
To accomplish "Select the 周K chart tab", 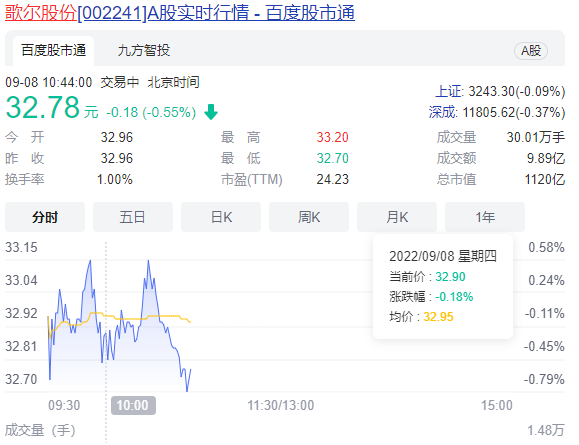I will click(x=309, y=217).
